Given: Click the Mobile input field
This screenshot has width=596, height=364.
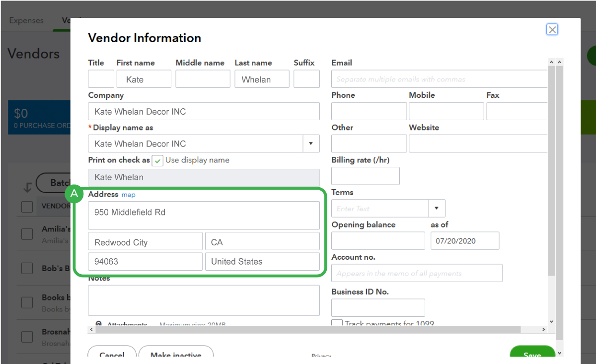Looking at the screenshot, I should pyautogui.click(x=447, y=111).
